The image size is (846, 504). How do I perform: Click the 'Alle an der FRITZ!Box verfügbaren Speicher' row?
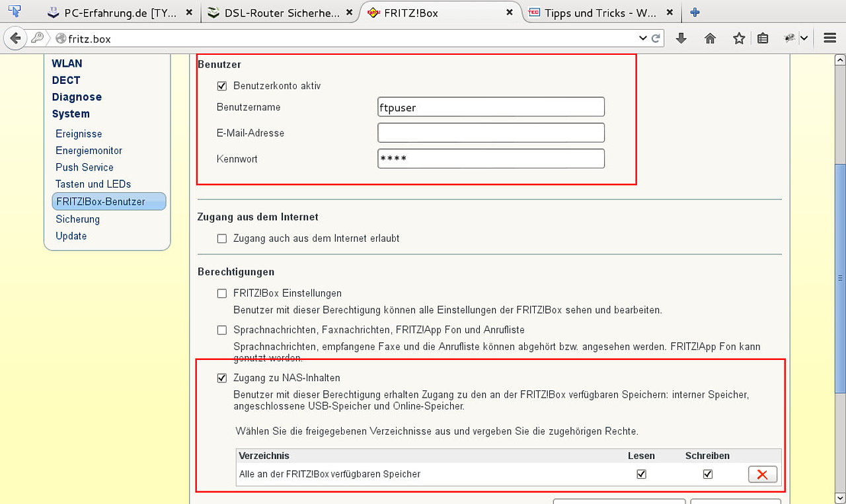508,474
